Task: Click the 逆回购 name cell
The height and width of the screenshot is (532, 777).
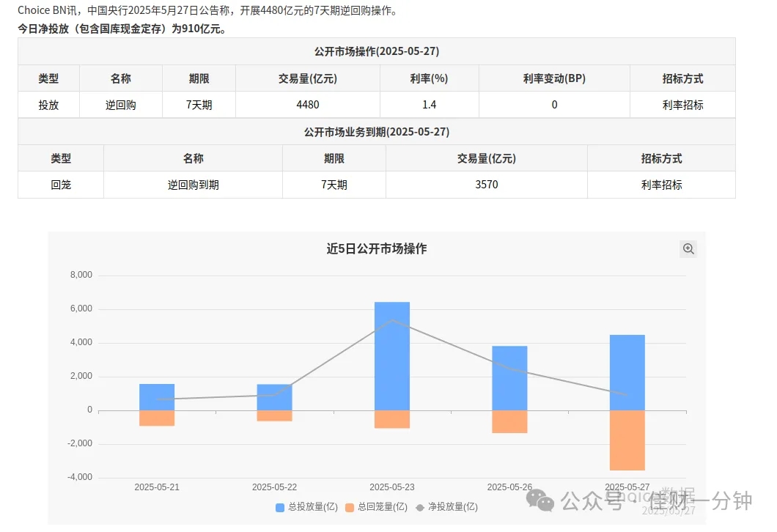Action: tap(121, 105)
